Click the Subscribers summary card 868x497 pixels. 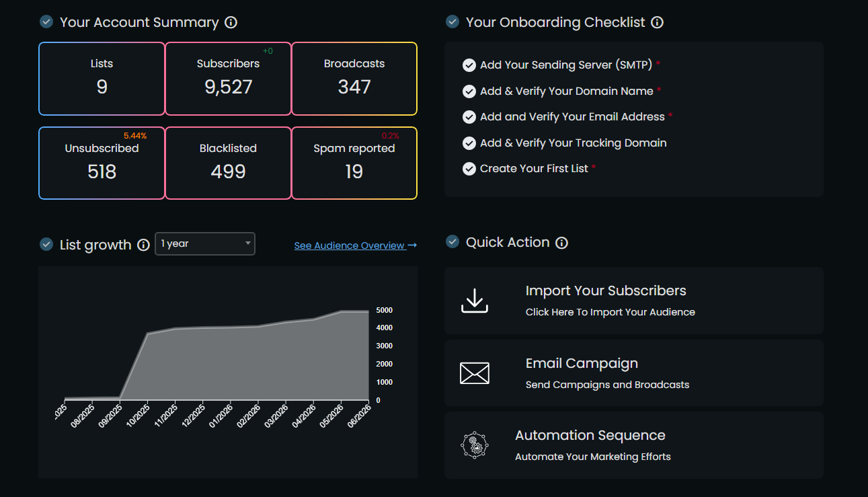coord(228,79)
